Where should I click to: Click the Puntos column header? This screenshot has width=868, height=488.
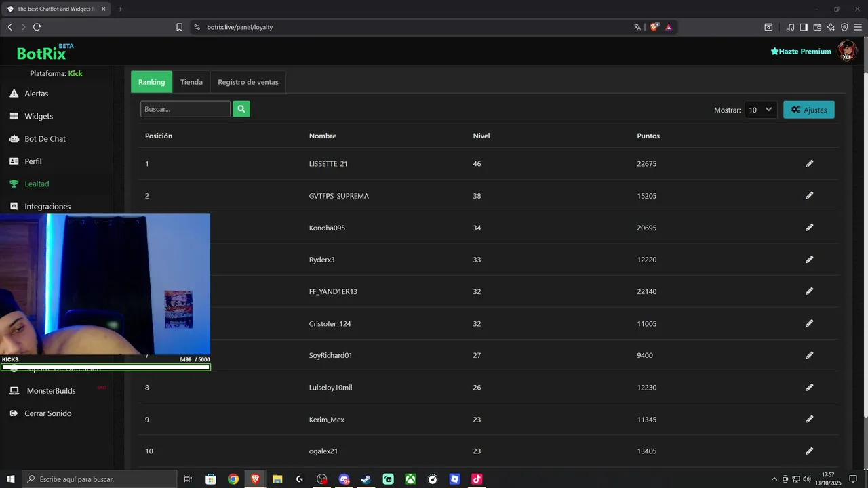[648, 136]
